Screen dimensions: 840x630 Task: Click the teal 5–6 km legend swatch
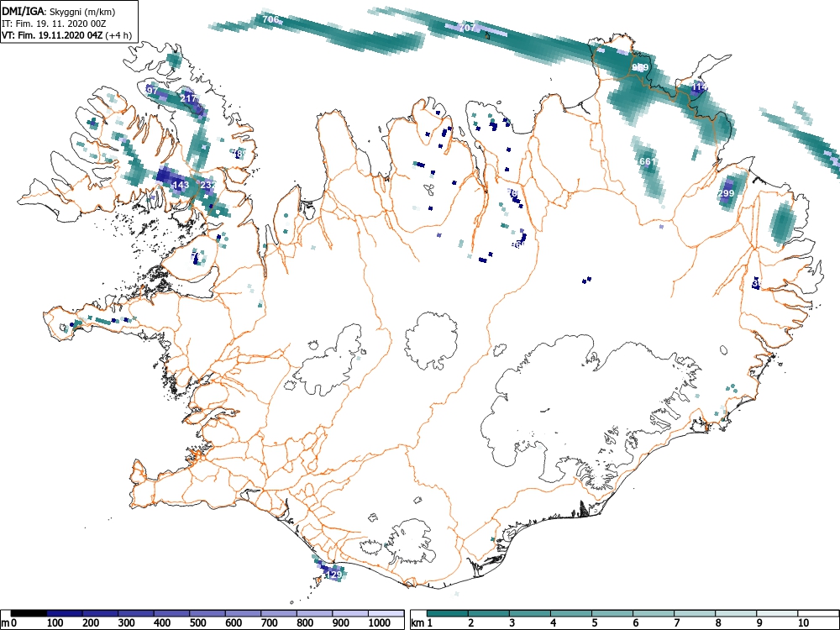click(x=612, y=613)
